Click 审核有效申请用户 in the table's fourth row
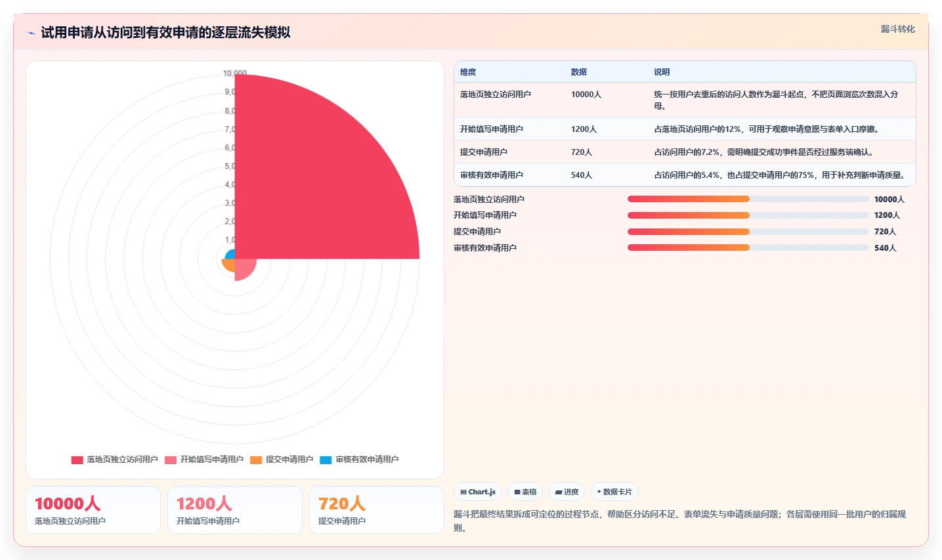This screenshot has width=942, height=560. click(492, 175)
